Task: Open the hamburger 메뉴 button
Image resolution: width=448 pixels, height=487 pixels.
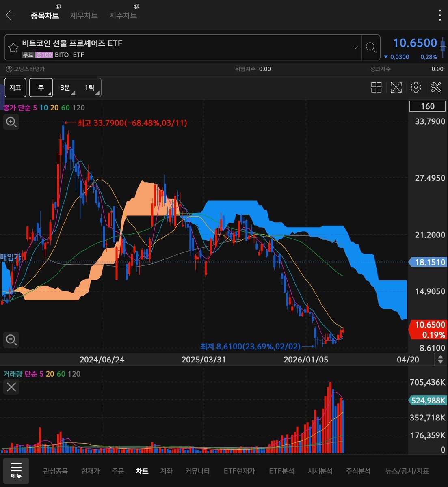Action: (16, 471)
